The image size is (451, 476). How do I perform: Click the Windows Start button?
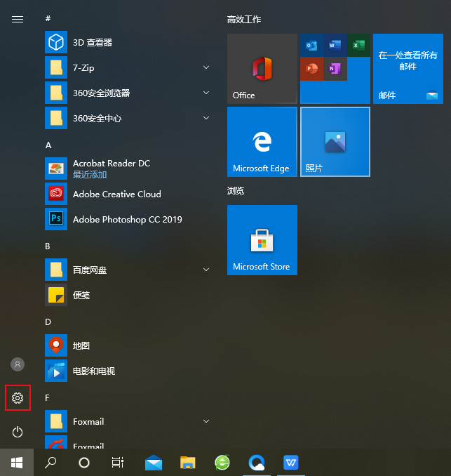click(x=17, y=463)
